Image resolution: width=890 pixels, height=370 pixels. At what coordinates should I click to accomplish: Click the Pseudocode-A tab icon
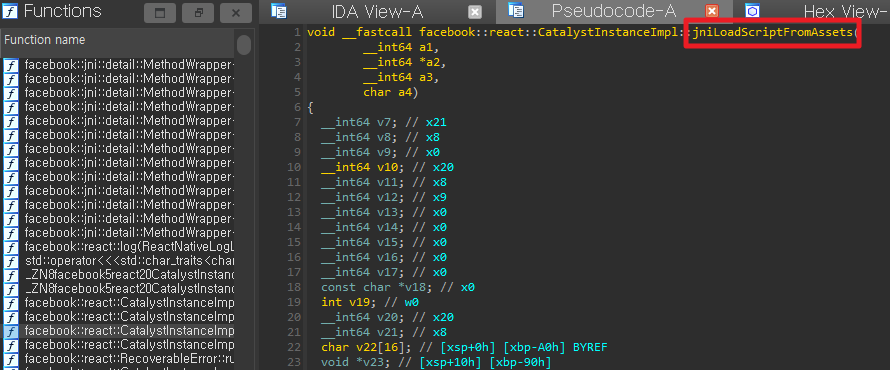click(515, 10)
